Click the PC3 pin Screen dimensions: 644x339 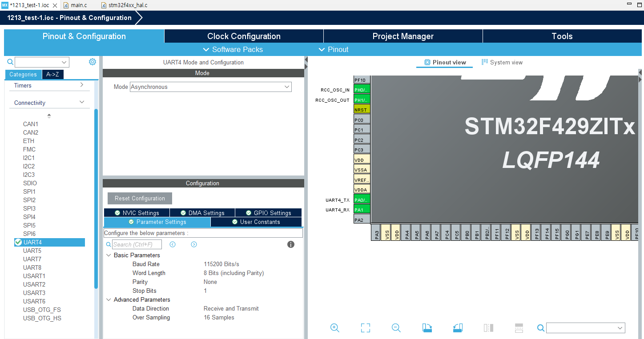[362, 150]
